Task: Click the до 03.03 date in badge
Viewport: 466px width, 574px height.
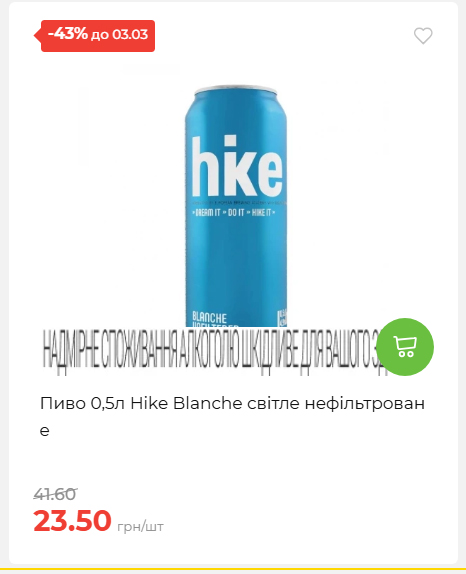Action: (x=119, y=35)
